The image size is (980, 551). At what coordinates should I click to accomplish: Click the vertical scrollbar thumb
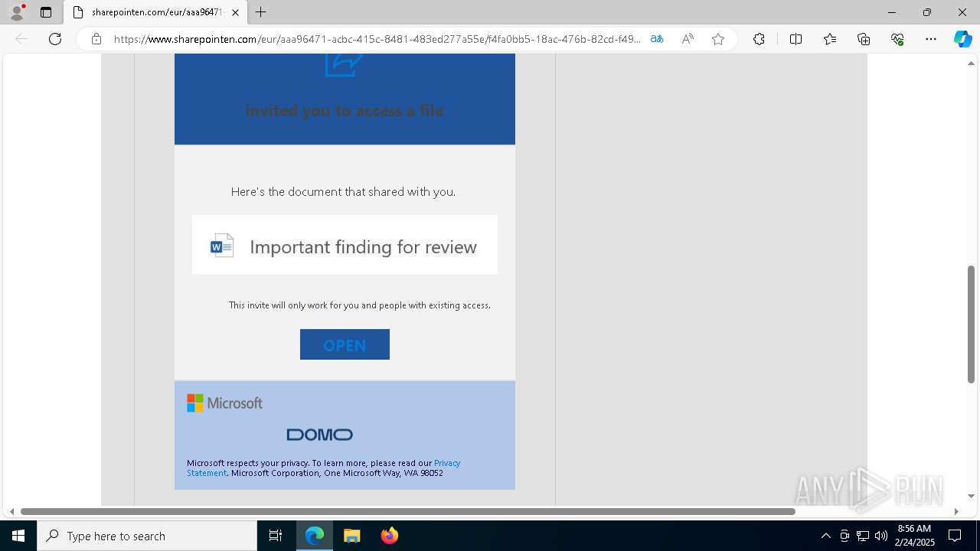(x=972, y=324)
